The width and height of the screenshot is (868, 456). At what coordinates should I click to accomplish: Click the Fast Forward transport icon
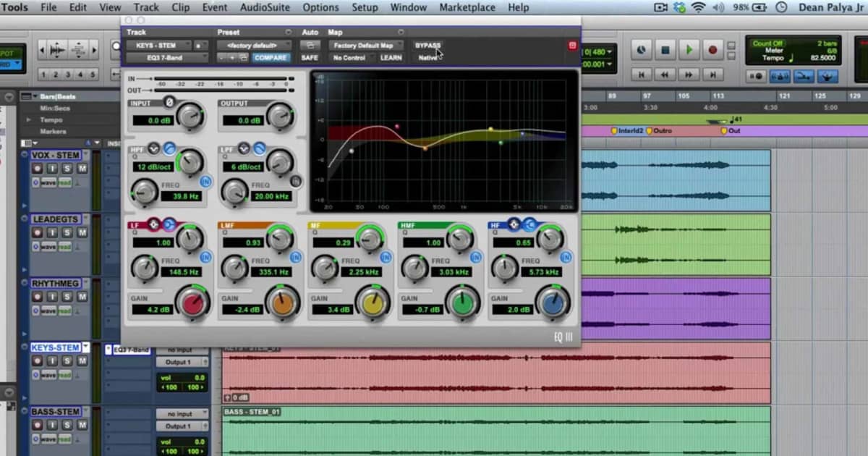pyautogui.click(x=689, y=74)
